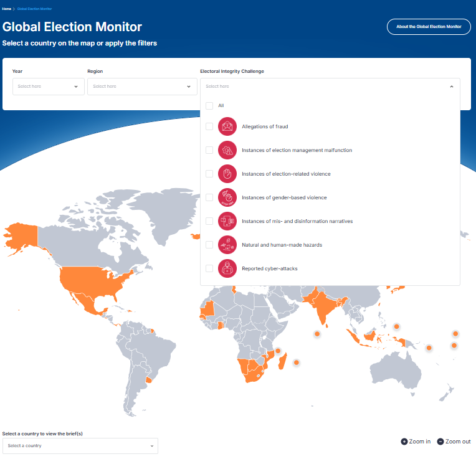
Task: Click Instances of election management malfunction label
Action: (297, 150)
